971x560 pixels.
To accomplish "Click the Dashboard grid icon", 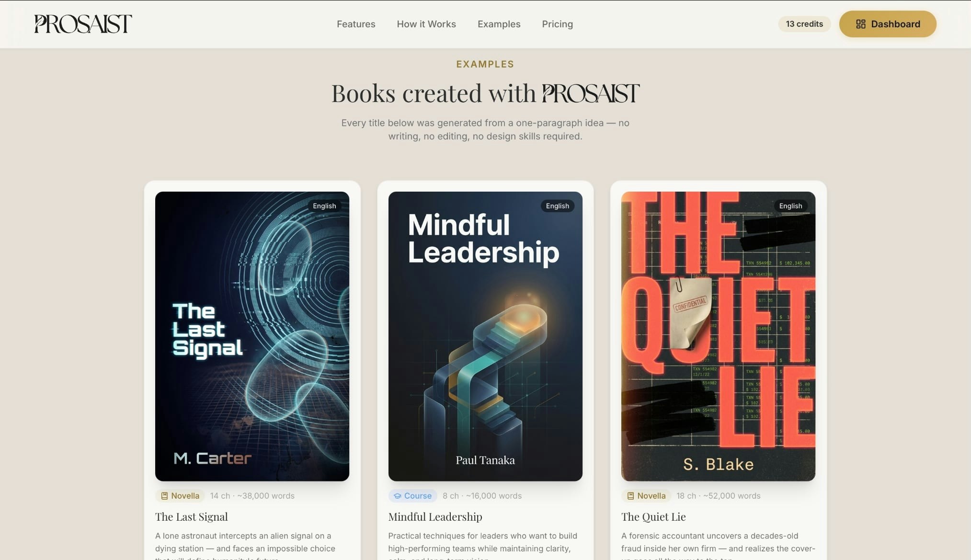I will (x=860, y=24).
